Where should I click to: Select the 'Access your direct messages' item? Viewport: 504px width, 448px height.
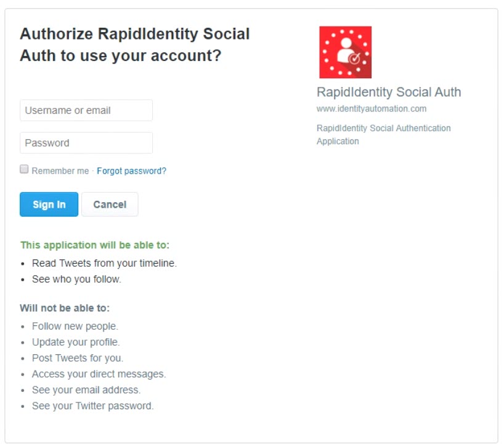(x=99, y=374)
